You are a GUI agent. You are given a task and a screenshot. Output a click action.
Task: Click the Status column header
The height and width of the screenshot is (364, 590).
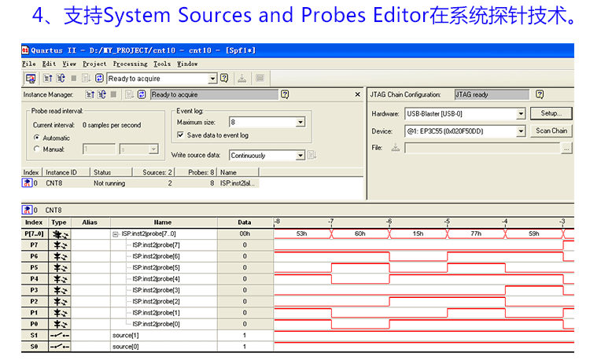click(112, 172)
